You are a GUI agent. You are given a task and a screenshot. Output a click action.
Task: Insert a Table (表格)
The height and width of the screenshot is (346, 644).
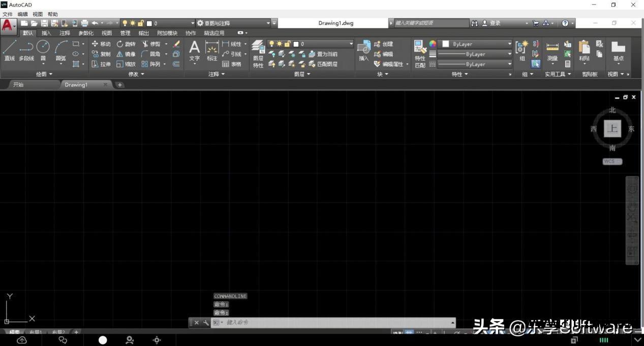pyautogui.click(x=232, y=64)
